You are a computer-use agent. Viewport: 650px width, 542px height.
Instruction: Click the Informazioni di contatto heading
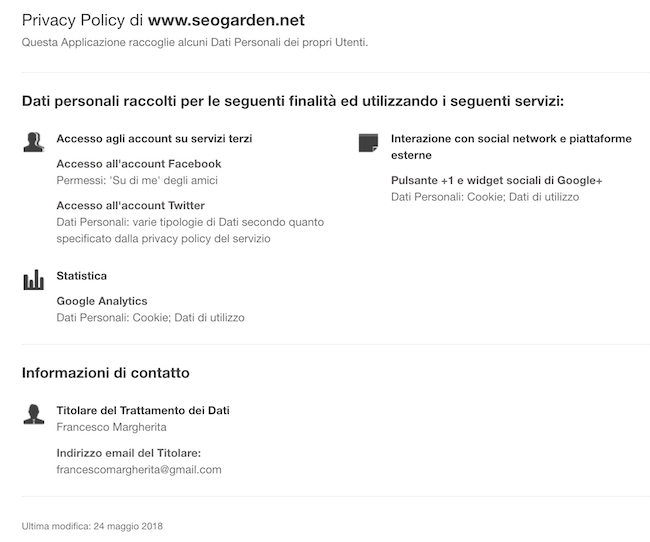(x=106, y=373)
